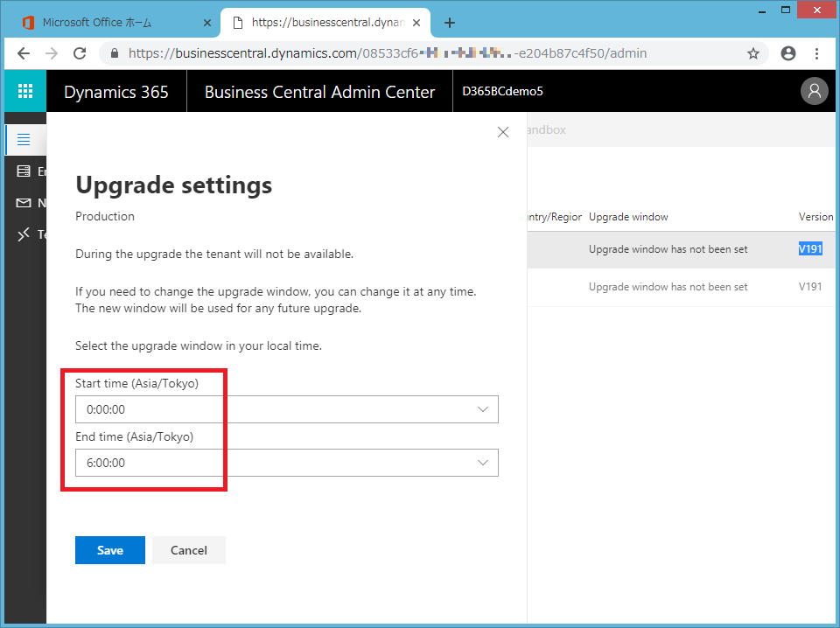Go back in the browser
840x628 pixels.
(24, 53)
